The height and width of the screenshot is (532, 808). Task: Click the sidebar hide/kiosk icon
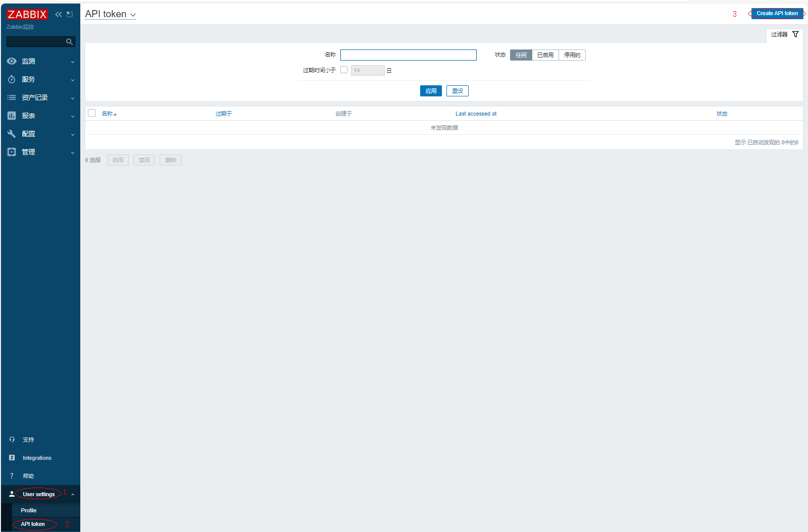[x=70, y=14]
